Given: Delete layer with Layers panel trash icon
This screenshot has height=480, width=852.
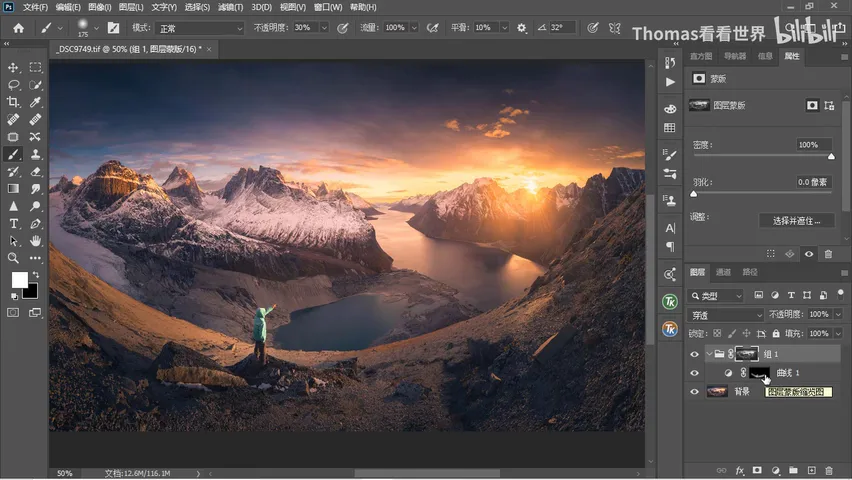Looking at the screenshot, I should point(829,470).
